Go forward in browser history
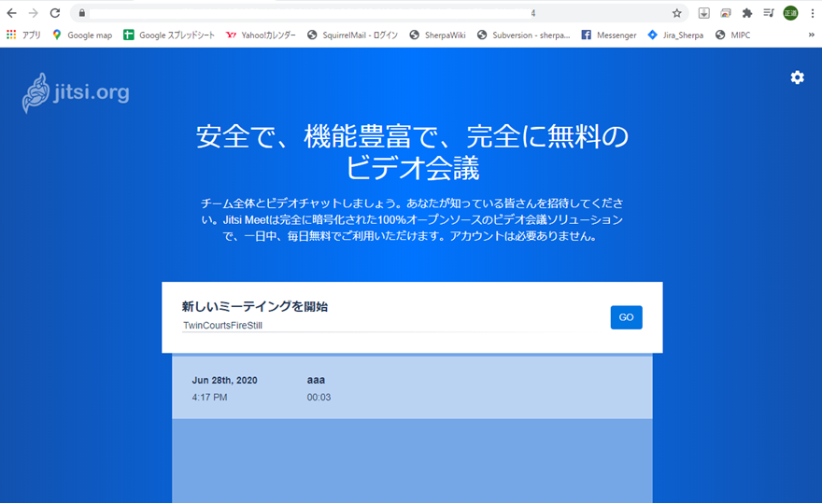The width and height of the screenshot is (822, 504). (x=33, y=13)
